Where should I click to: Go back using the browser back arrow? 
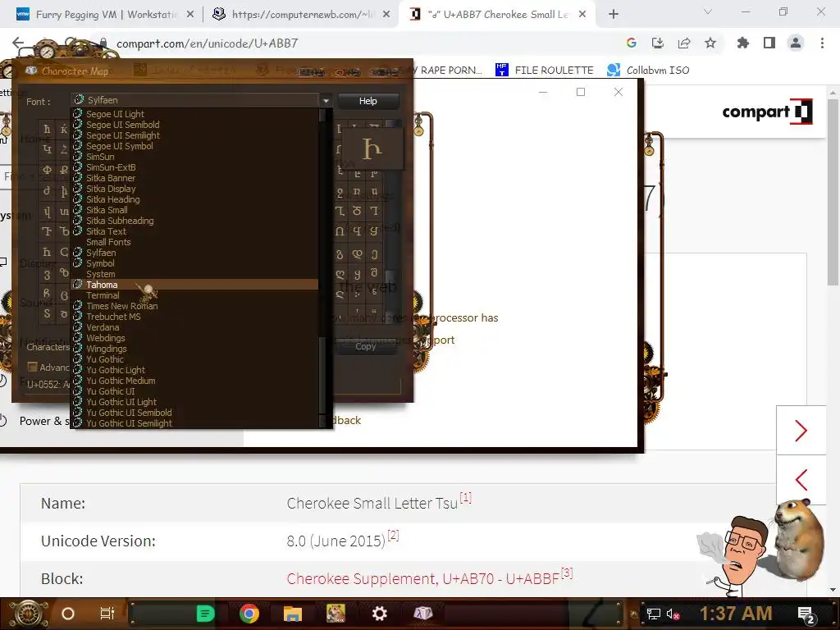18,43
